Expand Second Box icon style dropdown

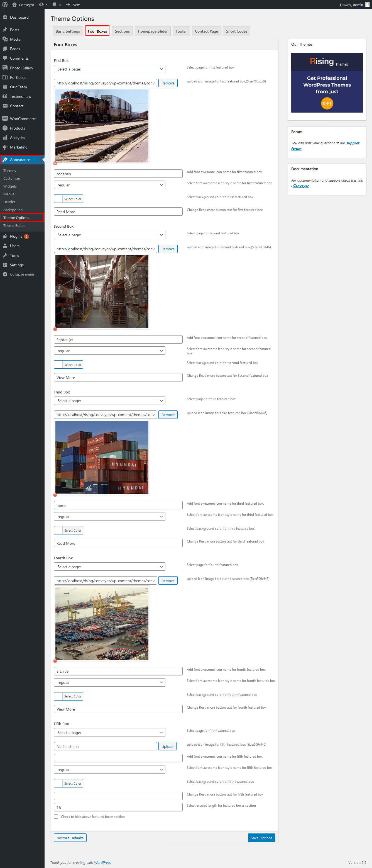click(109, 351)
